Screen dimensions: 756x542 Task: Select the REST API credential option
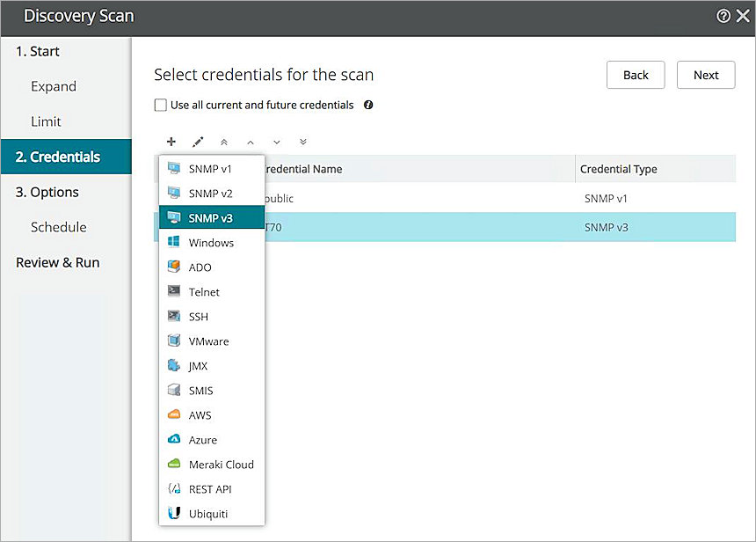210,489
